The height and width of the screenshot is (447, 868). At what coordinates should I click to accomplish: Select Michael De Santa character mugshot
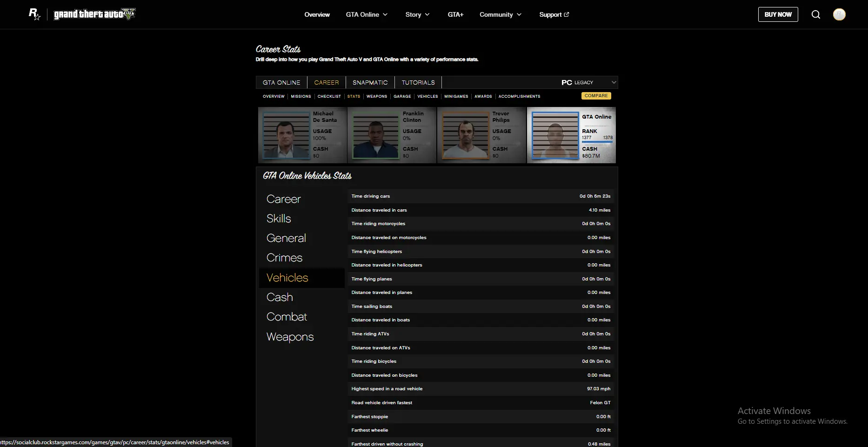coord(286,135)
